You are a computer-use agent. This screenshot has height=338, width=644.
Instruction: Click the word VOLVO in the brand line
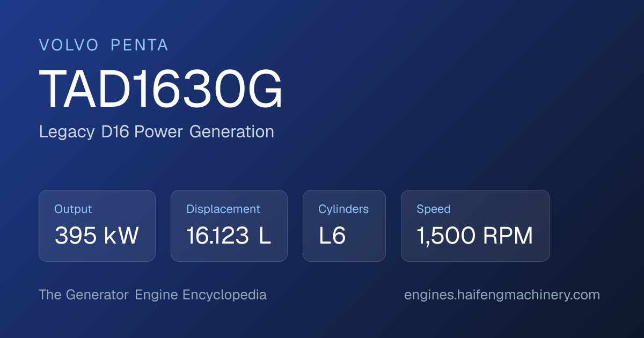pos(69,46)
